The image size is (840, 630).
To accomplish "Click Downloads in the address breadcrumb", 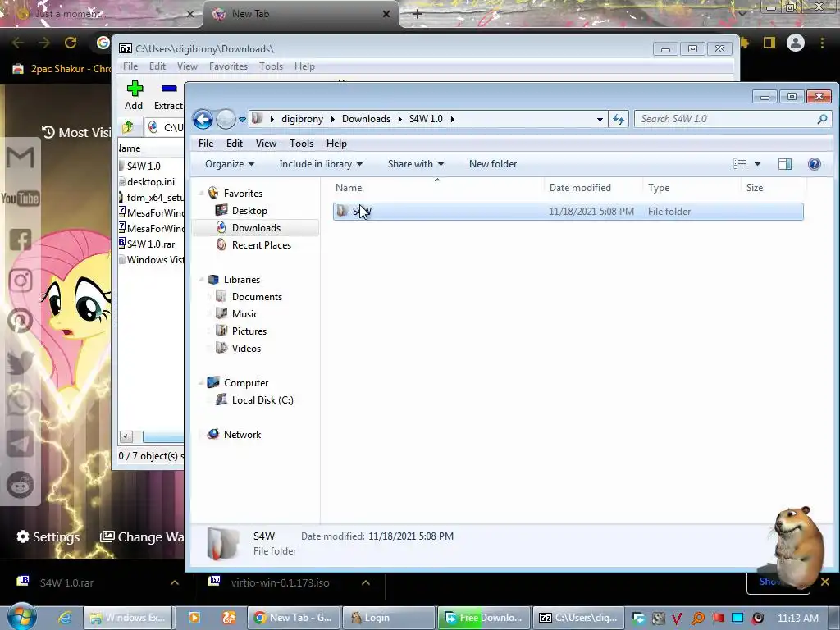I will click(x=366, y=119).
